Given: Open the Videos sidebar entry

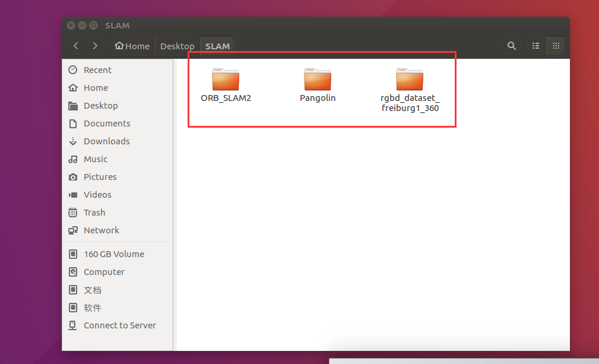Looking at the screenshot, I should tap(97, 195).
